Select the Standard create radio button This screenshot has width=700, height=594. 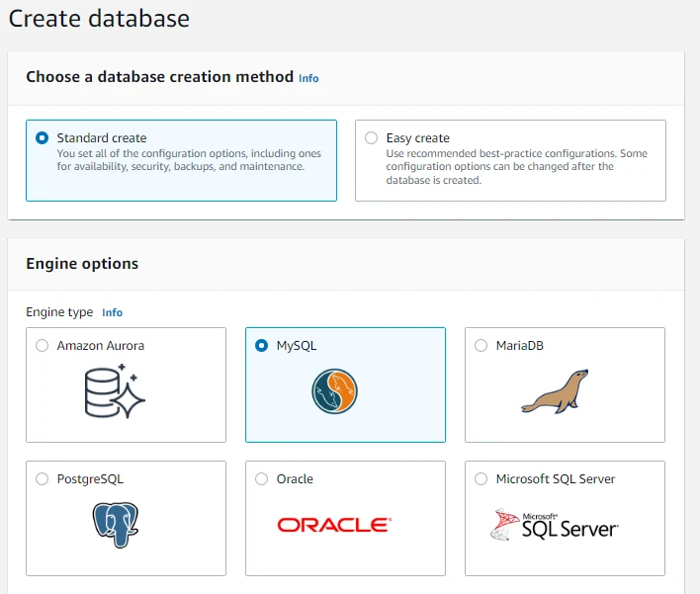(42, 138)
